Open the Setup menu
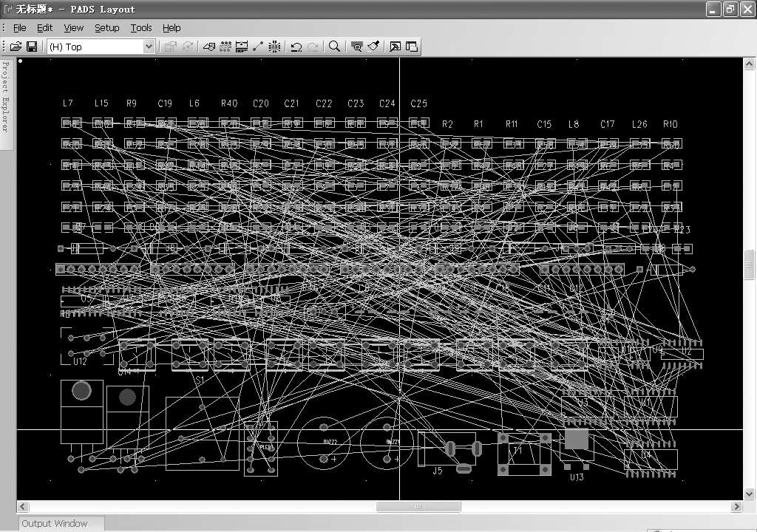This screenshot has width=757, height=532. pyautogui.click(x=106, y=28)
